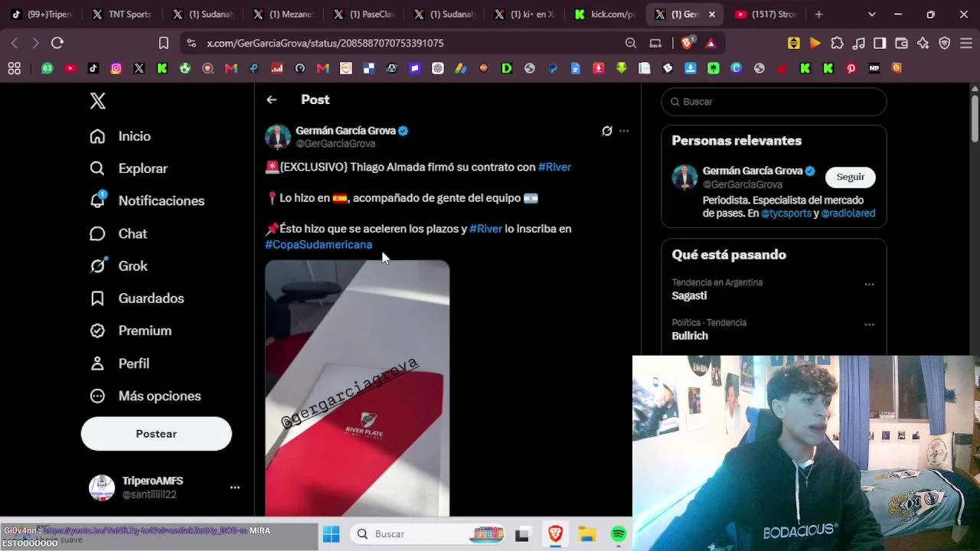
Task: Open the TriperoAMFS account switcher menu
Action: point(235,487)
